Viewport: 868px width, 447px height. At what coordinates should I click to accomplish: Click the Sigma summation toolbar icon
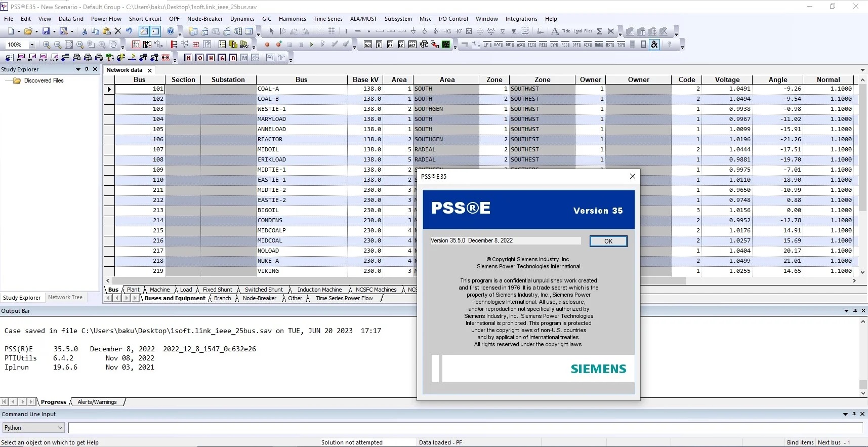tap(599, 31)
